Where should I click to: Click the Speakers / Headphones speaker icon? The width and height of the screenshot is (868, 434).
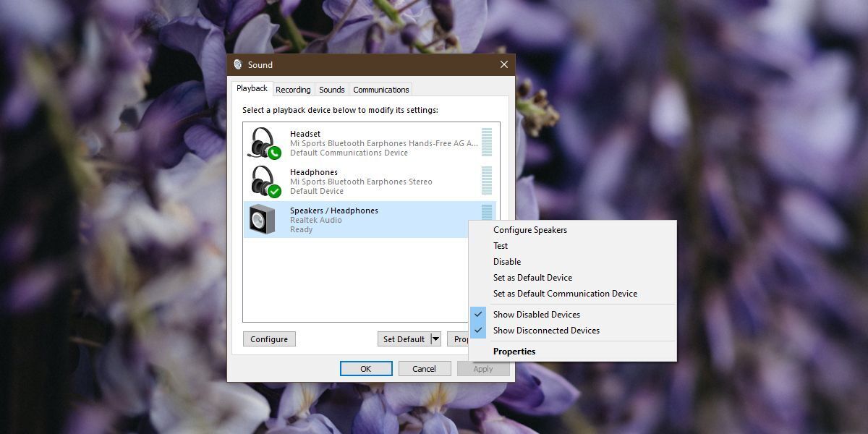tap(261, 219)
